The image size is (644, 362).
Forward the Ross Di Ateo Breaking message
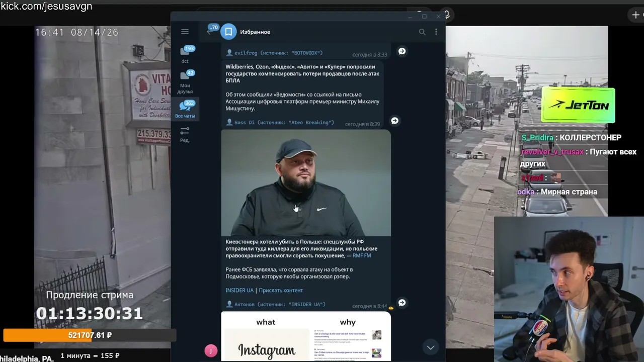[394, 121]
